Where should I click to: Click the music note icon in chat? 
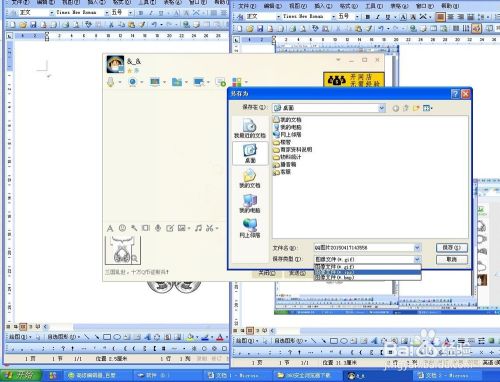[198, 228]
